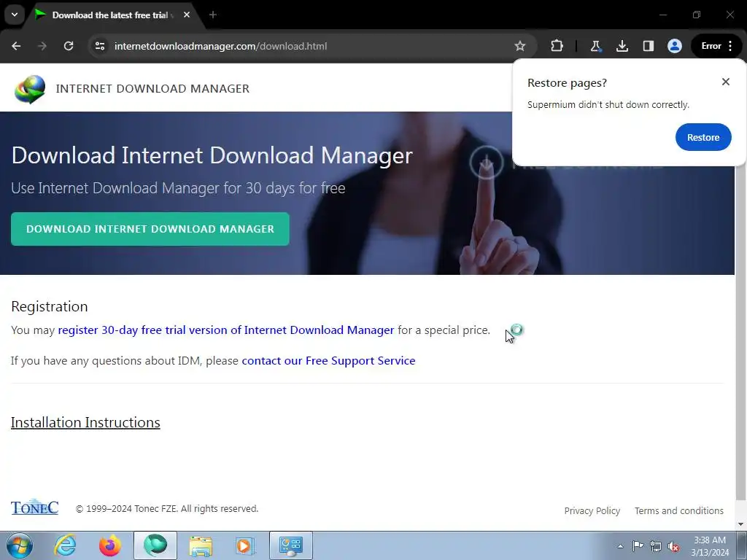747x560 pixels.
Task: Open contact our Free Support Service link
Action: coord(329,360)
